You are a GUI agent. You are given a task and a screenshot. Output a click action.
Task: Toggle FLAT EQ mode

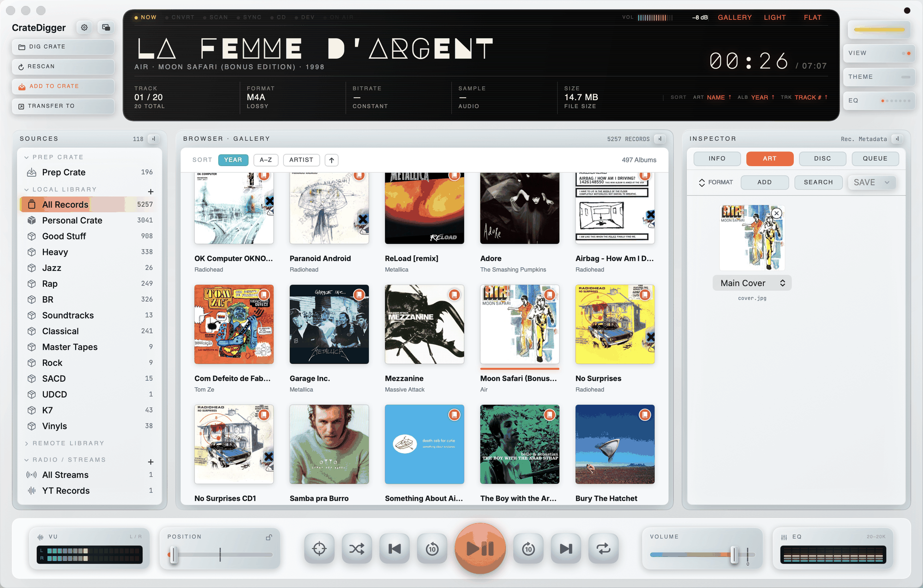click(813, 18)
